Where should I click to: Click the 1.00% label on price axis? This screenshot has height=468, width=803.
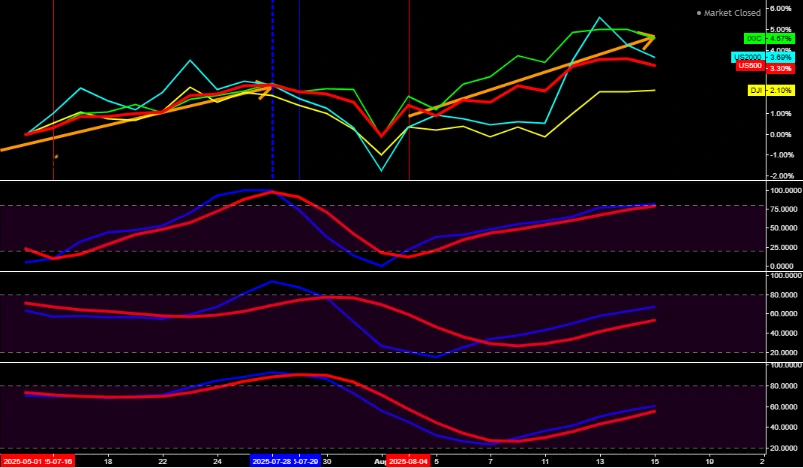click(x=781, y=113)
